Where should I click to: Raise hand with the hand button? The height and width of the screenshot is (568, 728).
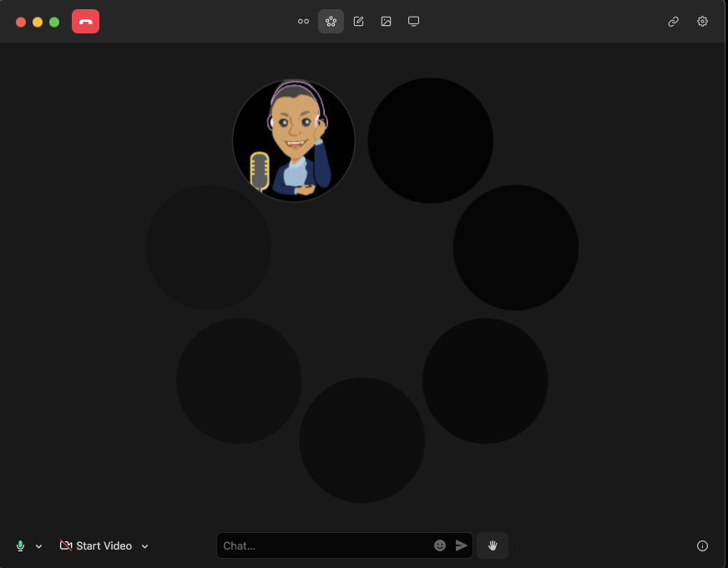tap(493, 545)
